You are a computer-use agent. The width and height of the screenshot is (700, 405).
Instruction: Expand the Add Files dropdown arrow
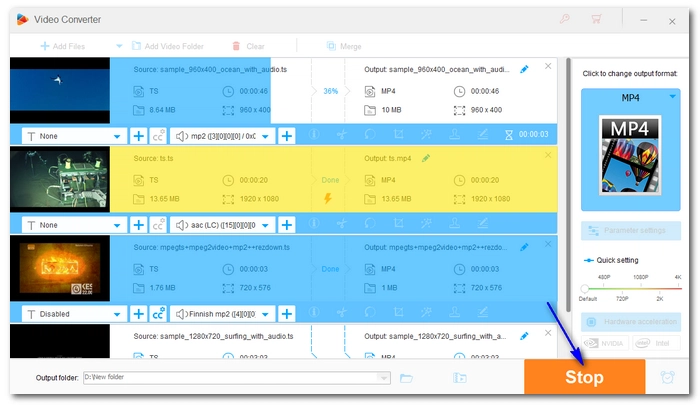(x=119, y=46)
